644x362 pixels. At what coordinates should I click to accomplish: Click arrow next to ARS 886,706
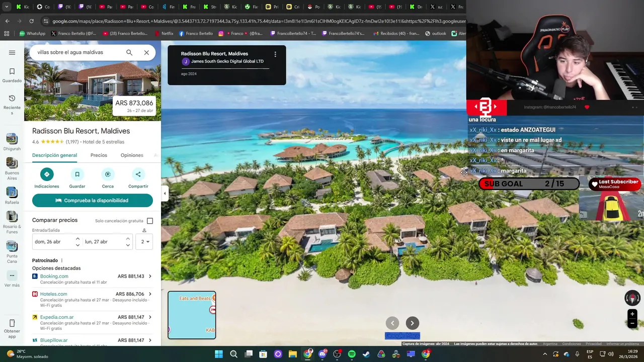pos(150,294)
